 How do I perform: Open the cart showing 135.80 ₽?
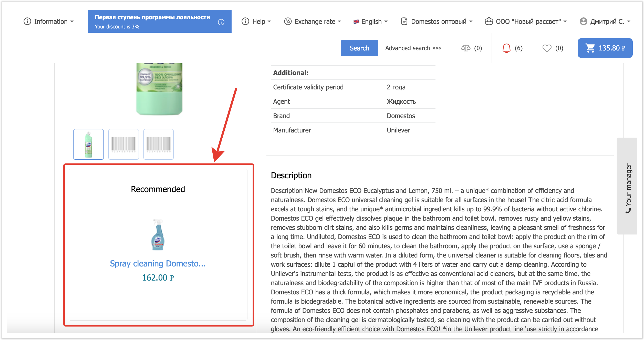(x=605, y=48)
